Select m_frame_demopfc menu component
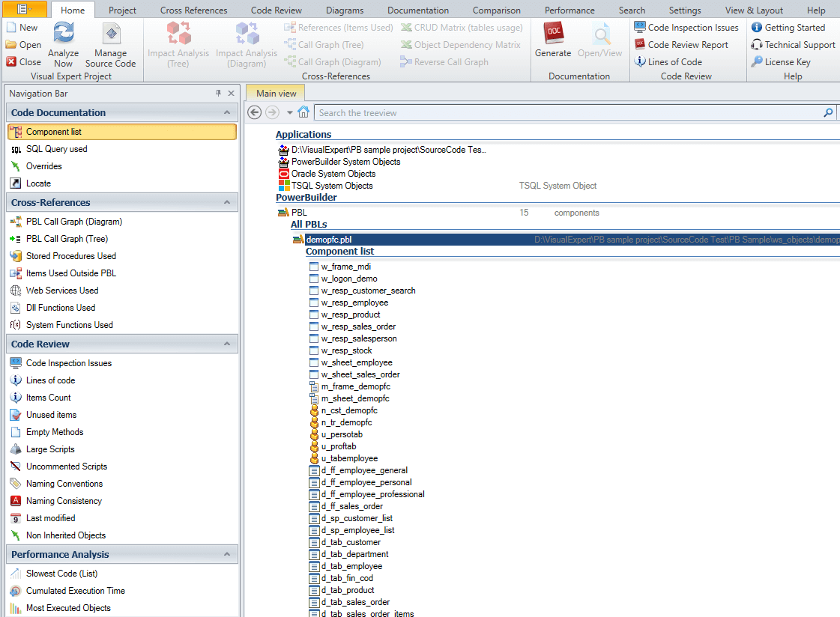This screenshot has height=617, width=840. tap(356, 386)
